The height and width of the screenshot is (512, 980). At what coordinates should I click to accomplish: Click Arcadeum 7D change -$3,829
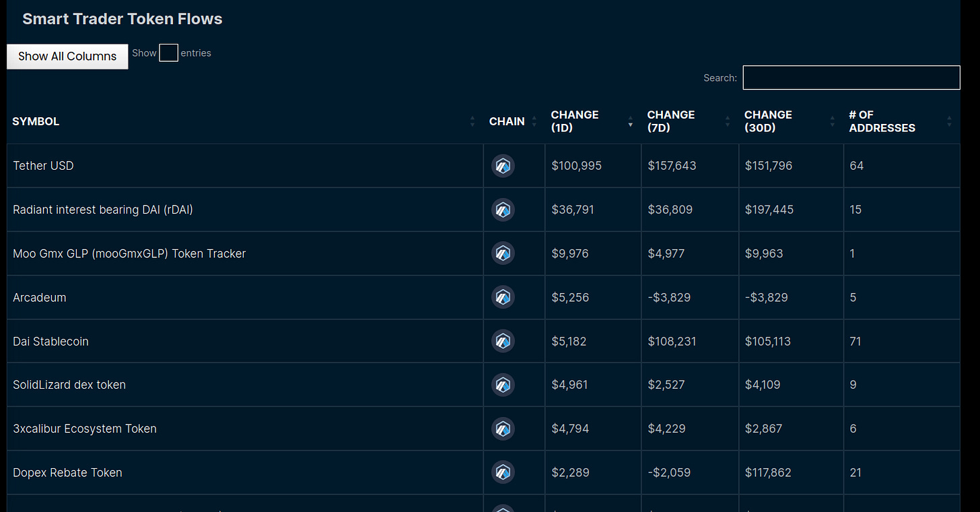(x=669, y=297)
